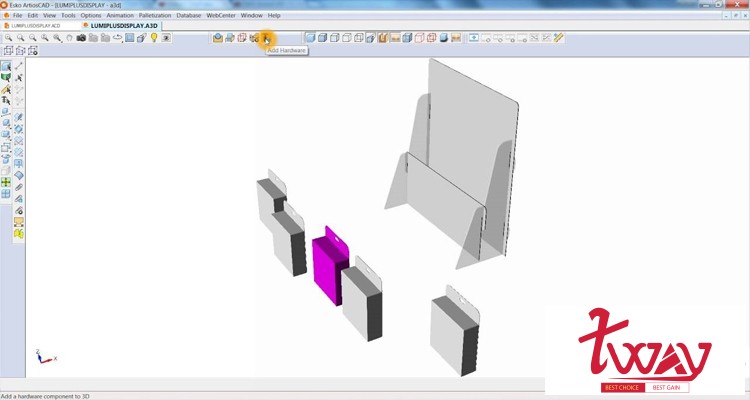Select the green cross tool in left toolbar
Screen dimensions: 750x400
tap(6, 181)
